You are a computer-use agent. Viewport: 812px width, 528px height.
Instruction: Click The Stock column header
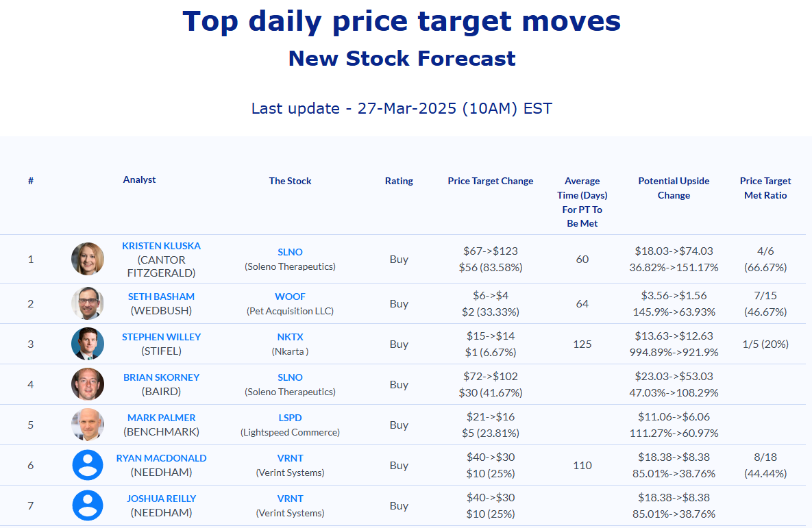point(290,181)
